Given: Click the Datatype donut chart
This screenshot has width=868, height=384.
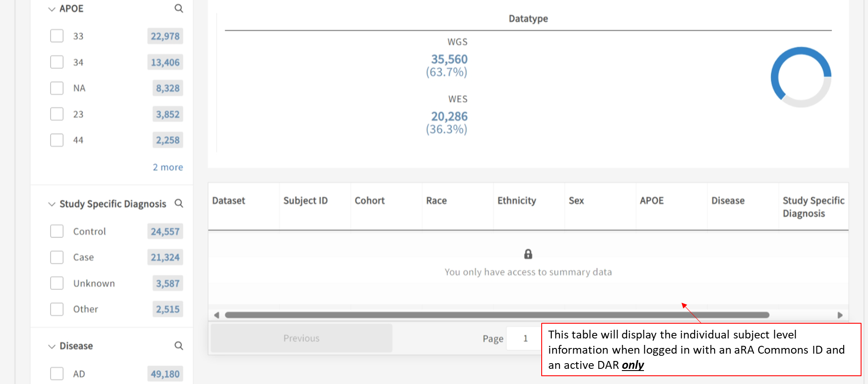Looking at the screenshot, I should tap(800, 77).
